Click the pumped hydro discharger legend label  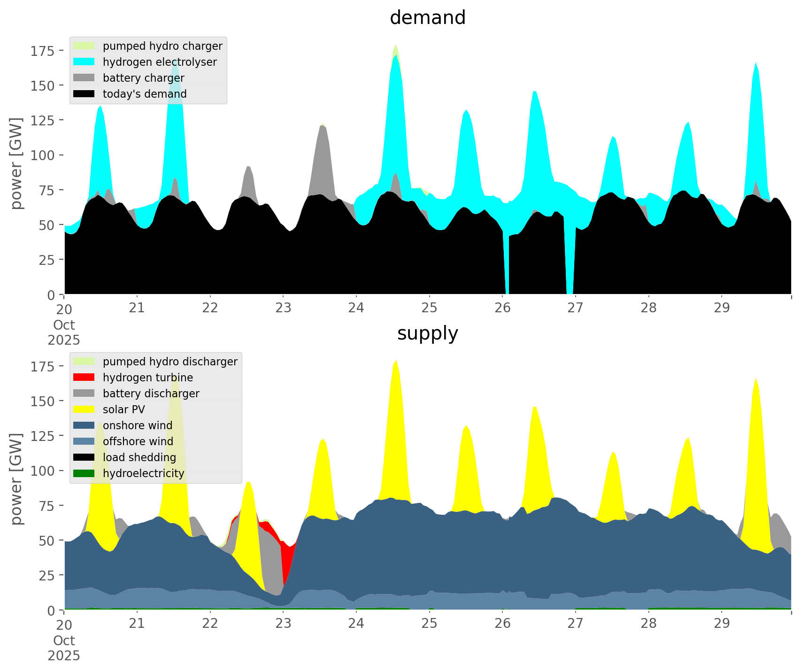tap(170, 362)
